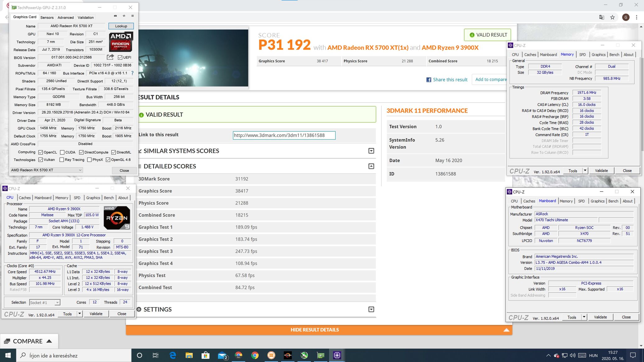644x362 pixels.
Task: Expand Similar Systems Scores section
Action: (371, 151)
